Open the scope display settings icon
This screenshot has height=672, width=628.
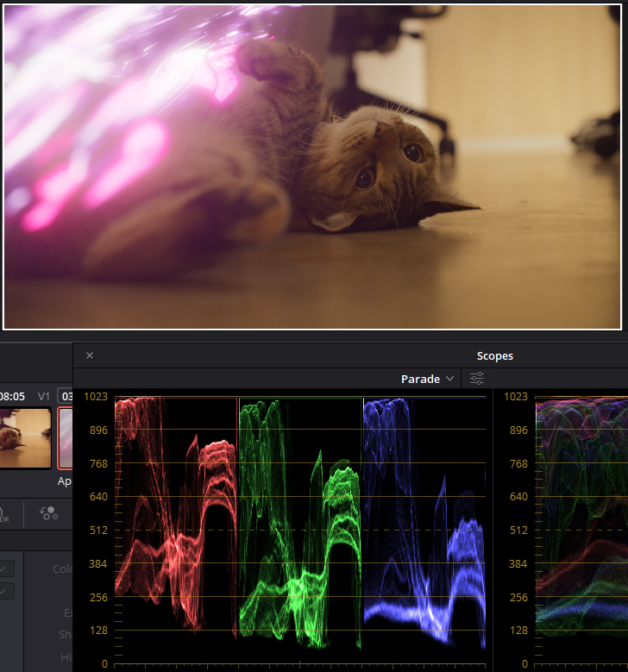click(x=477, y=379)
